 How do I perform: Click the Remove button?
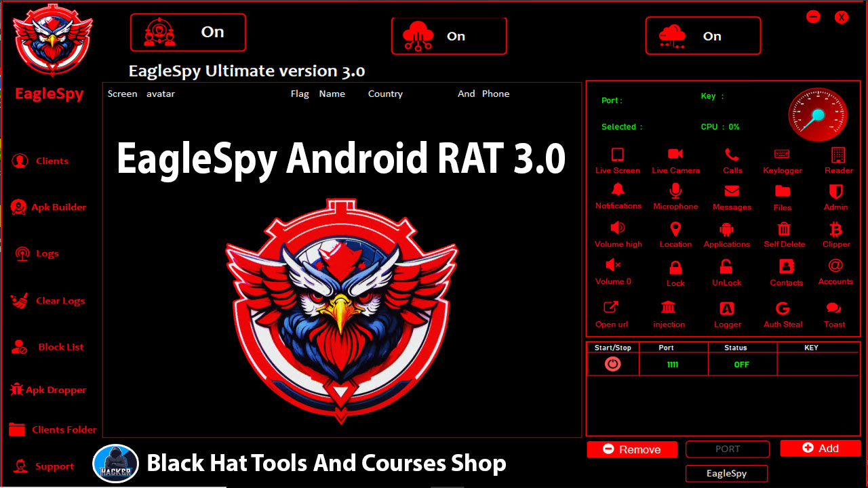coord(631,449)
